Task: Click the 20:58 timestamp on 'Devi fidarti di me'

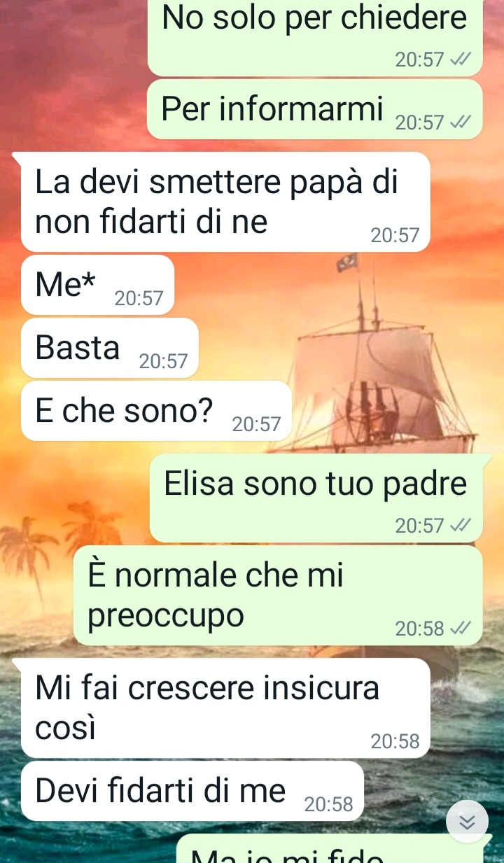Action: pyautogui.click(x=329, y=805)
